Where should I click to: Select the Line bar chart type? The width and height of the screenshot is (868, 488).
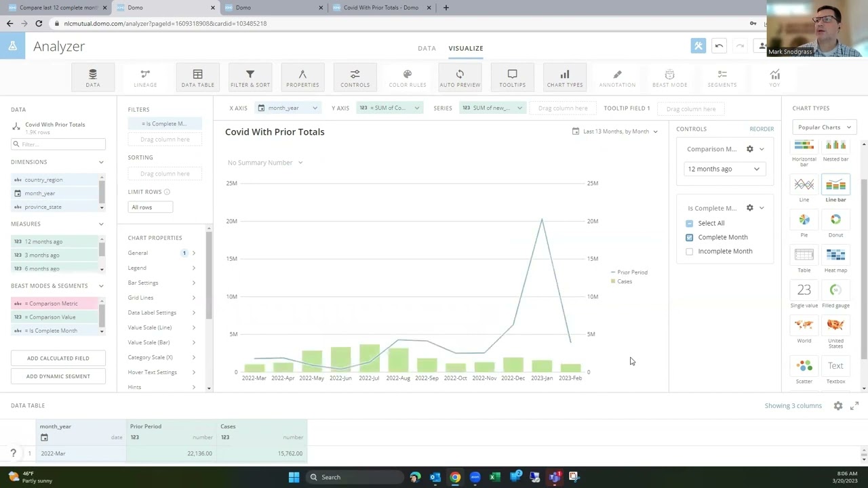tap(835, 188)
